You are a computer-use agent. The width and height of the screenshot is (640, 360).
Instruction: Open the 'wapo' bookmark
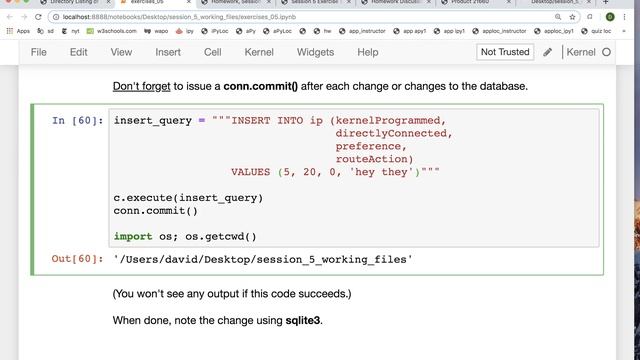(x=156, y=31)
